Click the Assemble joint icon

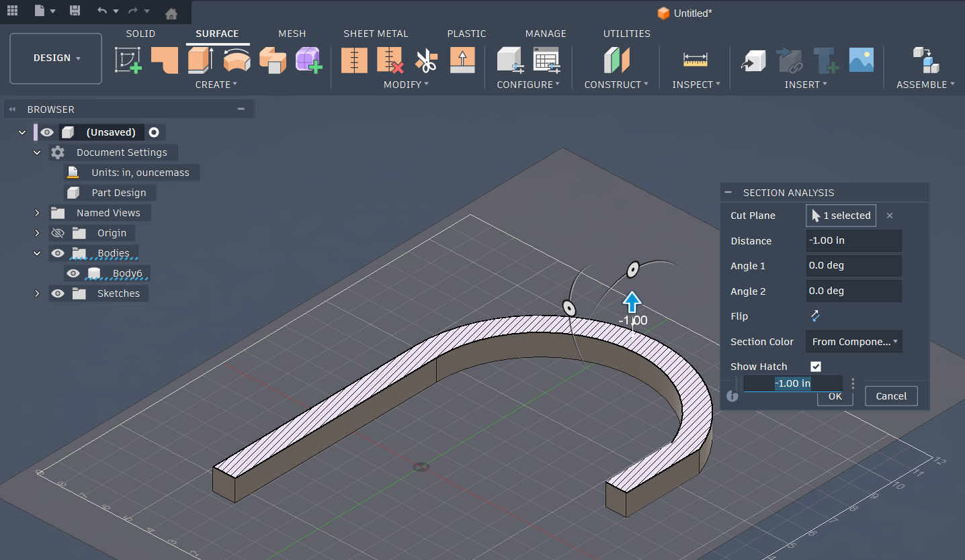point(925,60)
